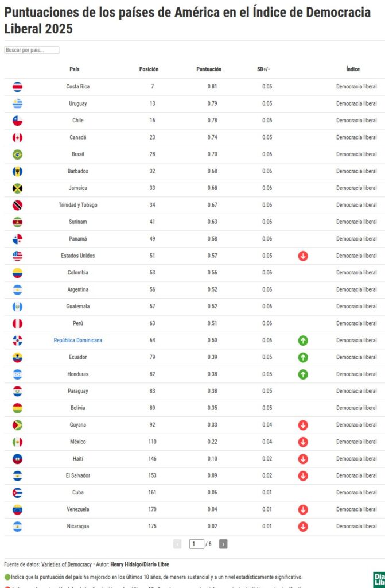This screenshot has width=385, height=588.
Task: Go to next page of table
Action: [223, 544]
